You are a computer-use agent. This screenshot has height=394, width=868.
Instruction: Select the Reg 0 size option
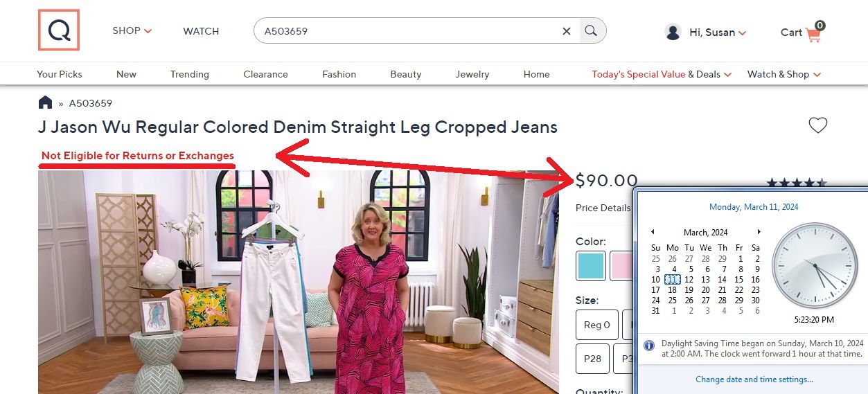pos(596,325)
